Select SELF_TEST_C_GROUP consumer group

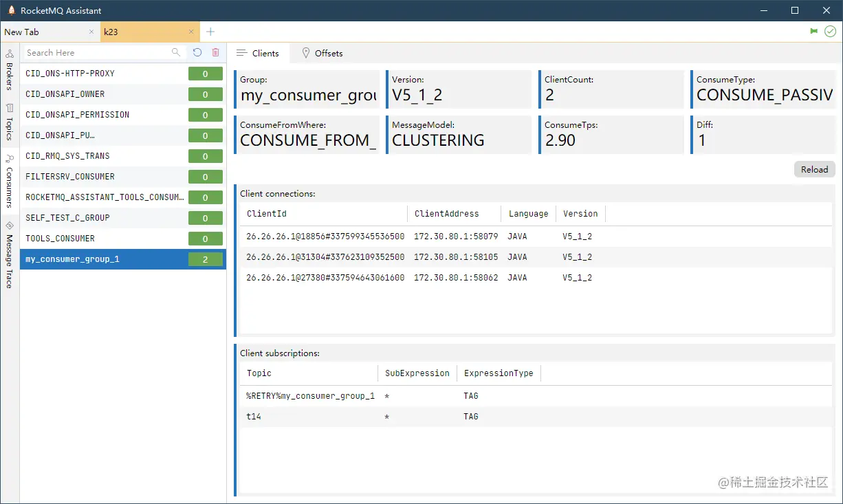tap(122, 218)
